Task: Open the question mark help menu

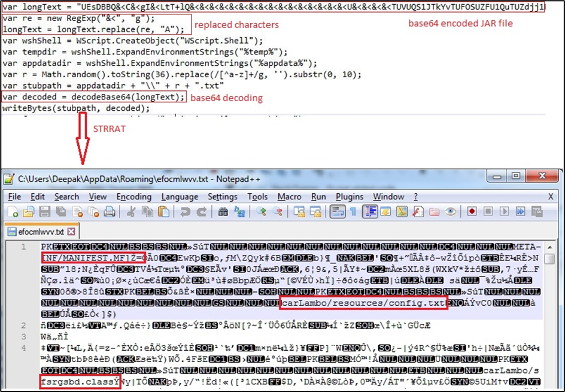Action: (415, 197)
